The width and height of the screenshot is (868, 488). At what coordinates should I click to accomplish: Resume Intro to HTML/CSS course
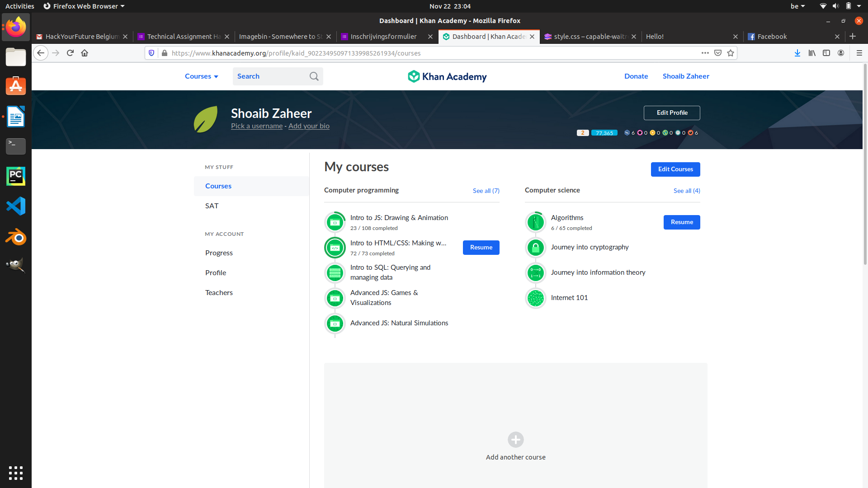(481, 248)
